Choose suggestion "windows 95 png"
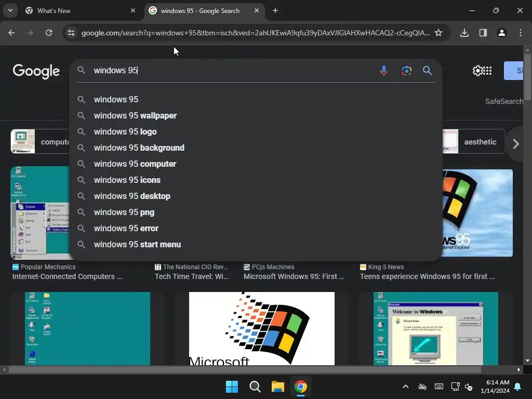 coord(256,212)
